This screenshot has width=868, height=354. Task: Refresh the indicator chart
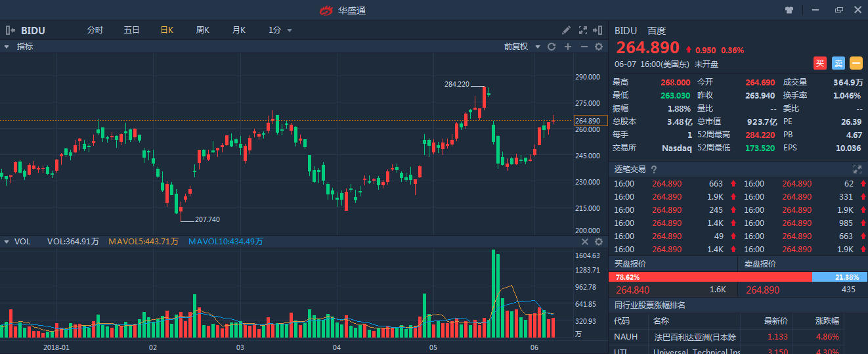point(552,47)
